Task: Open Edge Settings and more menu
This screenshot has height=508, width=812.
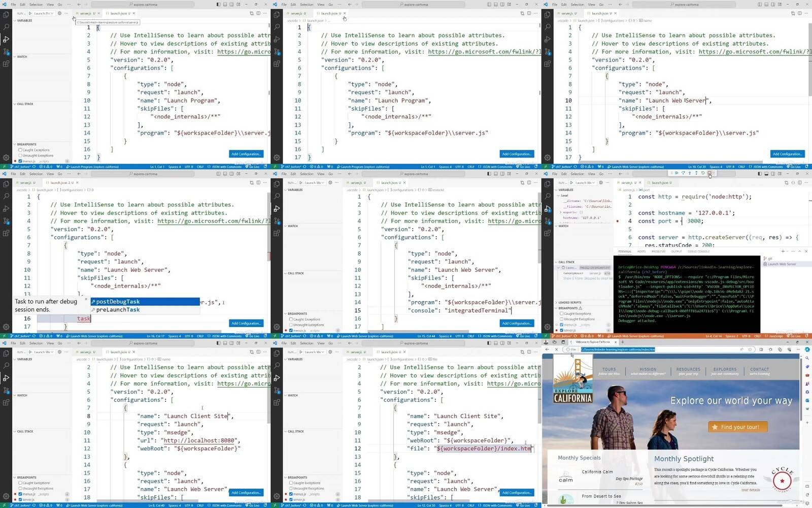Action: coord(798,350)
